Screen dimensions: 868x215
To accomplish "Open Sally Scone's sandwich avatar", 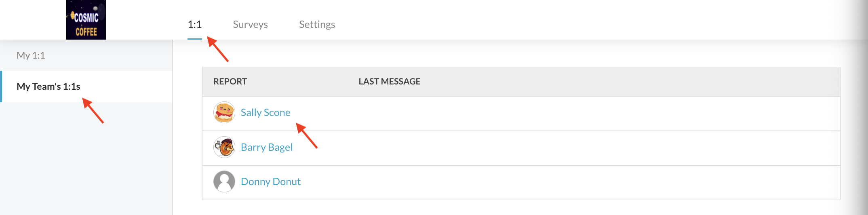I will [x=224, y=112].
